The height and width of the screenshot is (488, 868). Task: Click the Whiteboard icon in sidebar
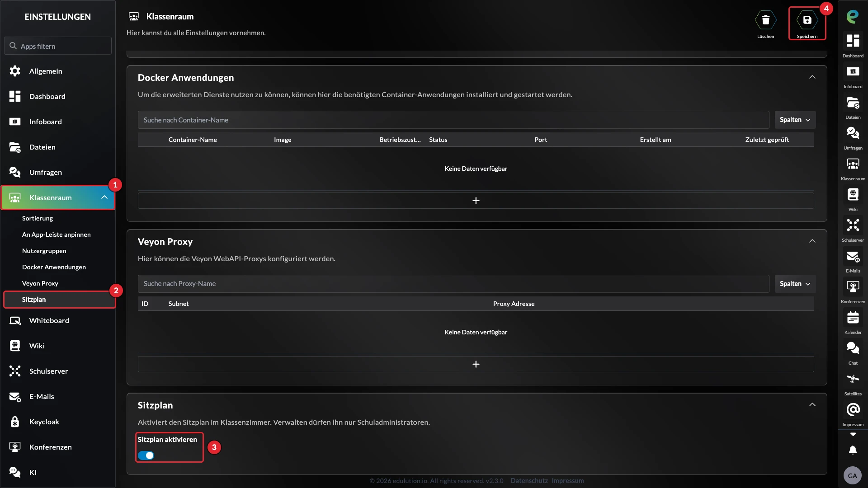(x=15, y=320)
